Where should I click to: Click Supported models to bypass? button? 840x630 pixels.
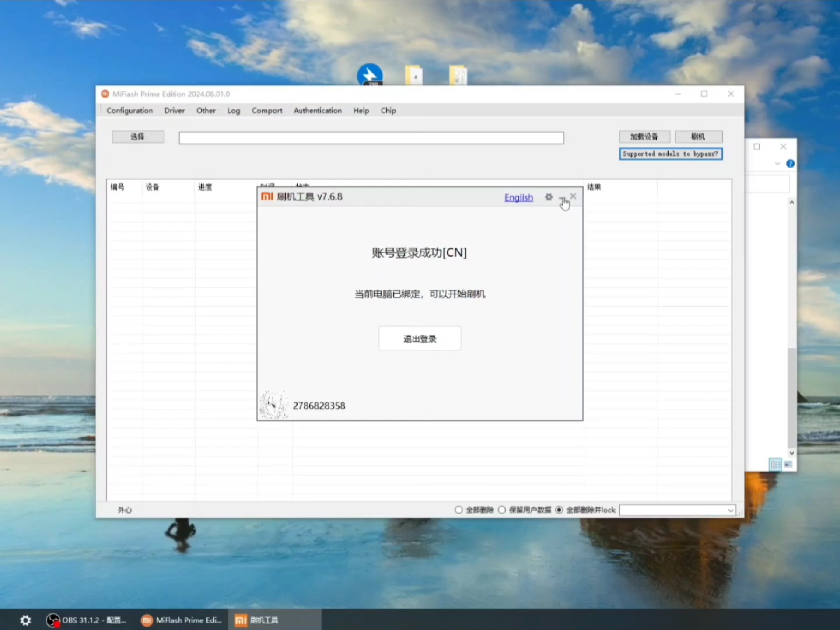click(x=671, y=154)
